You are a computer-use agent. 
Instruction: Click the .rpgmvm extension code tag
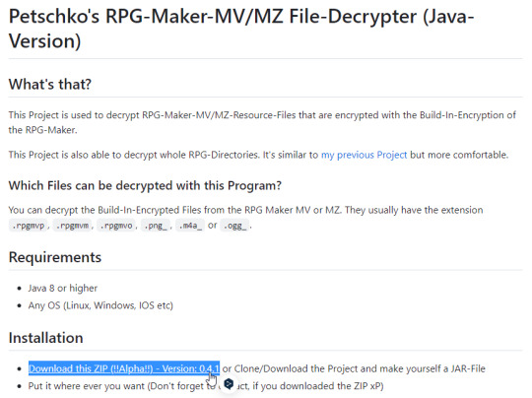72,226
